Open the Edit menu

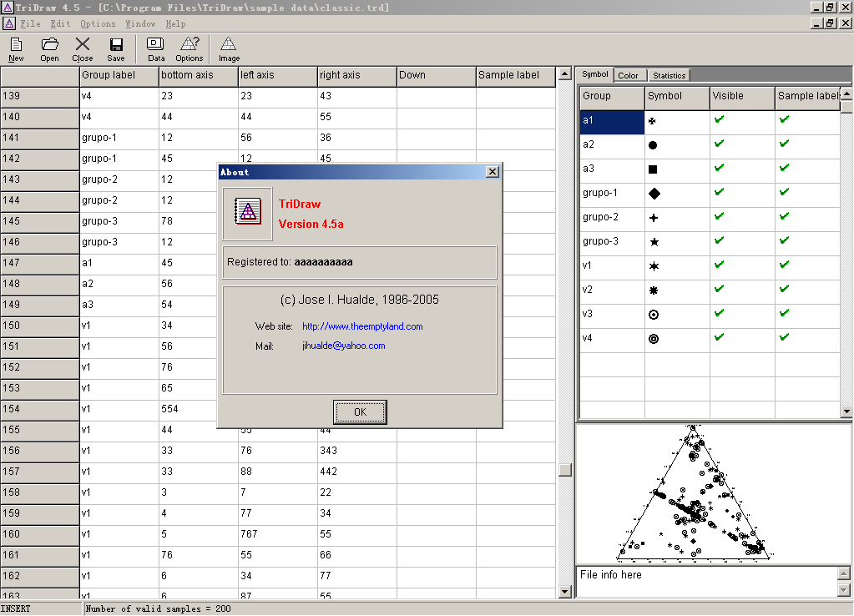[x=60, y=23]
